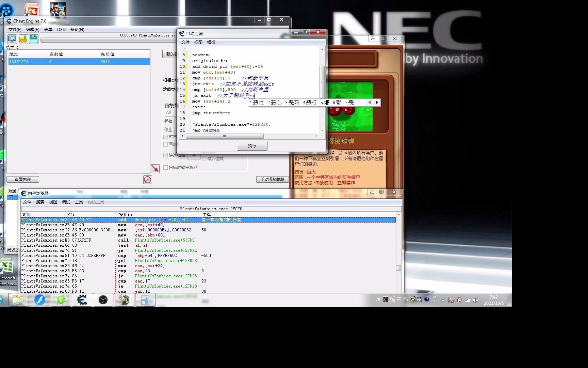
Task: Click the previous candidates arrow in IME bar
Action: pos(370,102)
